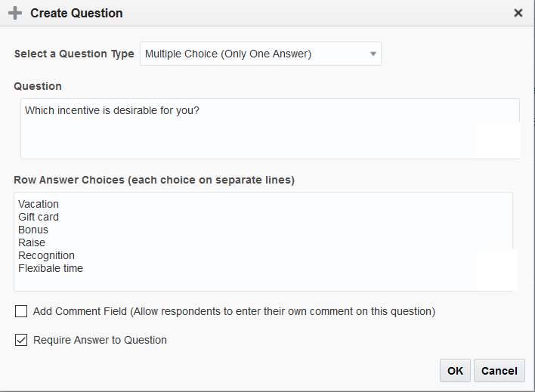The height and width of the screenshot is (392, 535).
Task: Click the 'Which incentive is desirable' question text
Action: coord(112,110)
